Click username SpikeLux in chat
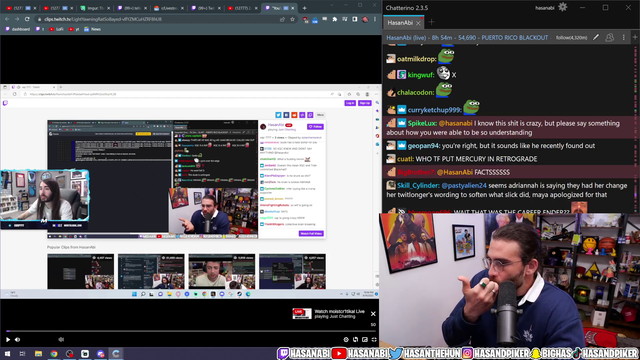 pos(422,123)
